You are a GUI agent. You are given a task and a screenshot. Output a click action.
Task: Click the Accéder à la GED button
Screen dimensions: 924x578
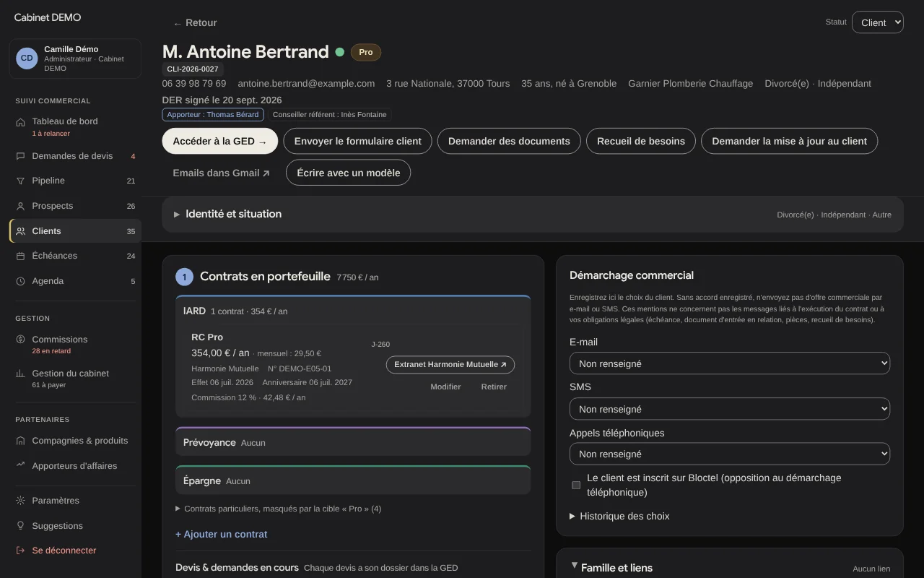click(x=219, y=141)
